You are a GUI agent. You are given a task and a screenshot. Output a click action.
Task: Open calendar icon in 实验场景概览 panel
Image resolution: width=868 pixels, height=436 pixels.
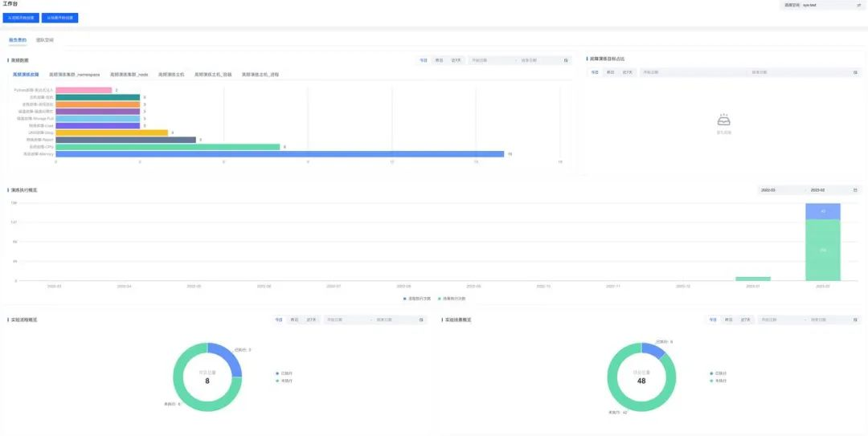855,320
